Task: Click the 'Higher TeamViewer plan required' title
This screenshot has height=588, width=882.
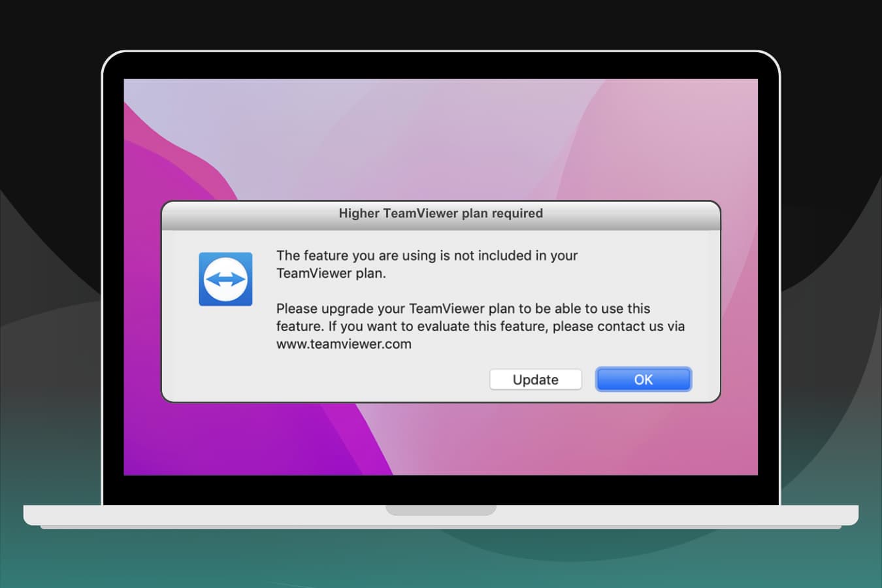Action: coord(440,213)
